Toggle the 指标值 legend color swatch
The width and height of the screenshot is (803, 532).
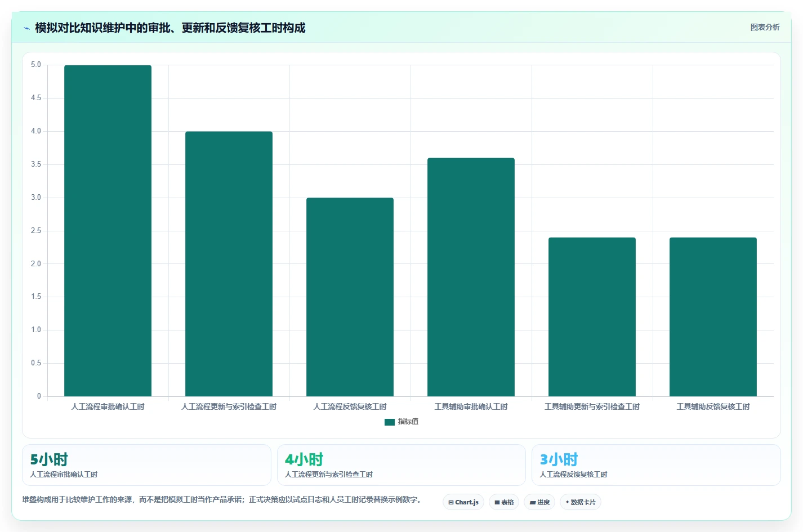pos(390,422)
